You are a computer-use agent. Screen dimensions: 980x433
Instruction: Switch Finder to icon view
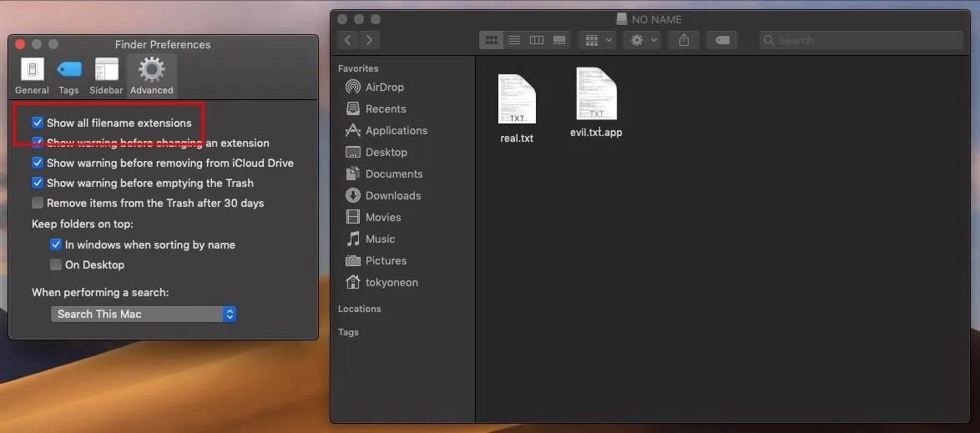491,40
